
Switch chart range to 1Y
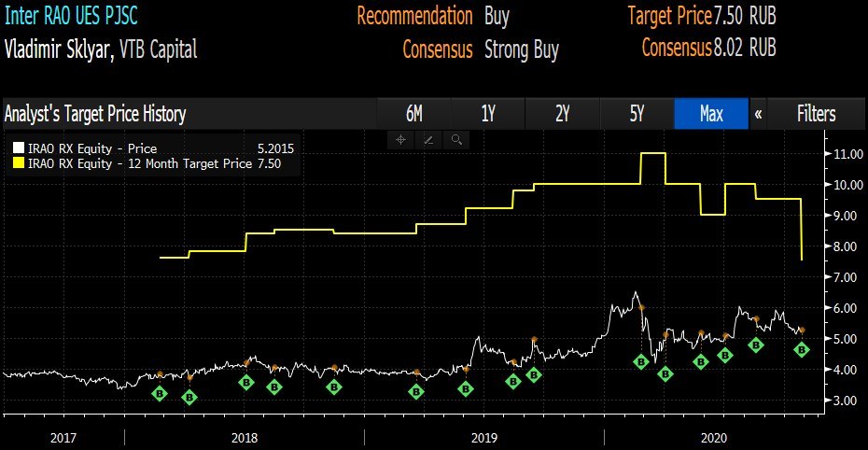click(488, 114)
